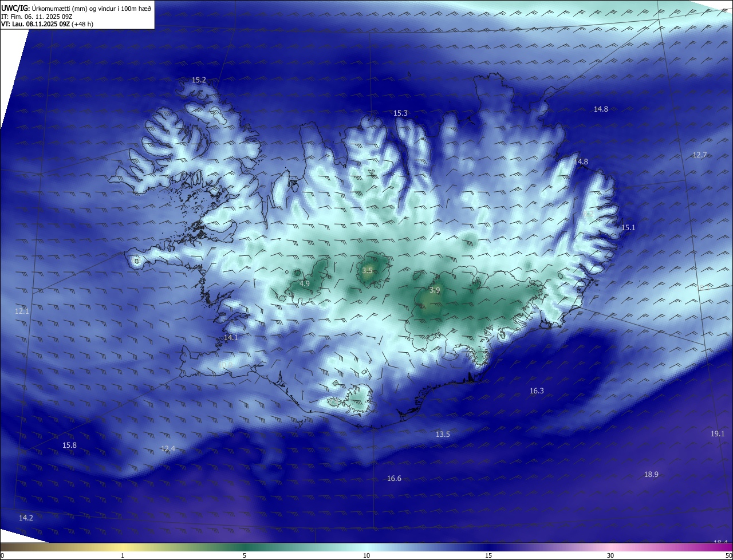Click the 1 tick on the color scale
Screen dimensions: 733x560
tap(123, 555)
